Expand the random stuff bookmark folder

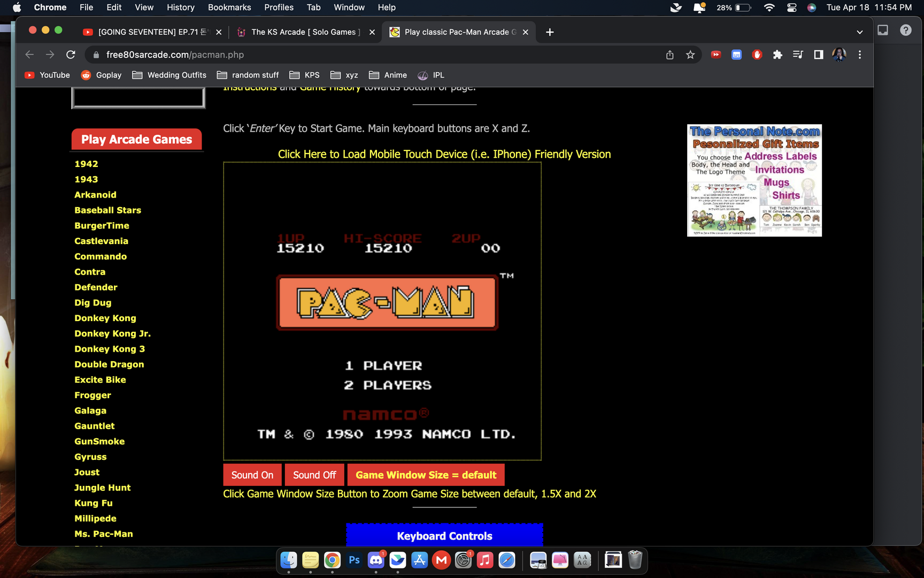click(x=248, y=75)
